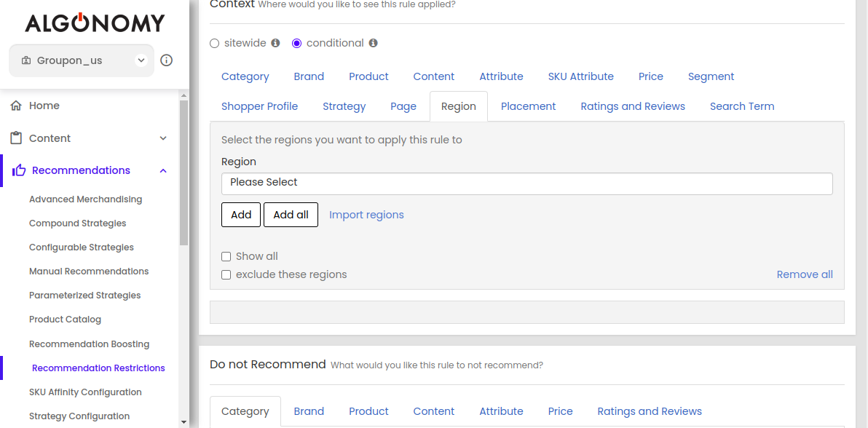Viewport: 868px width, 428px height.
Task: Select the sitewide radio option
Action: tap(214, 43)
